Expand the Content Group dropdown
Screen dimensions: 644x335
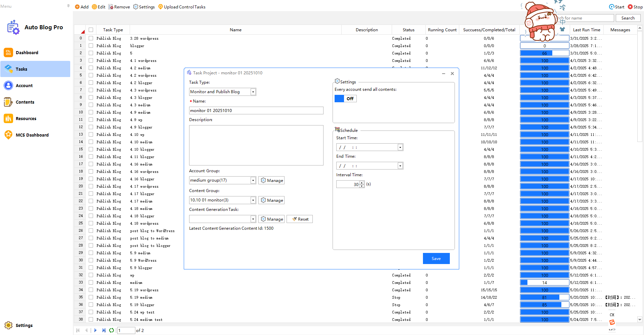point(253,200)
